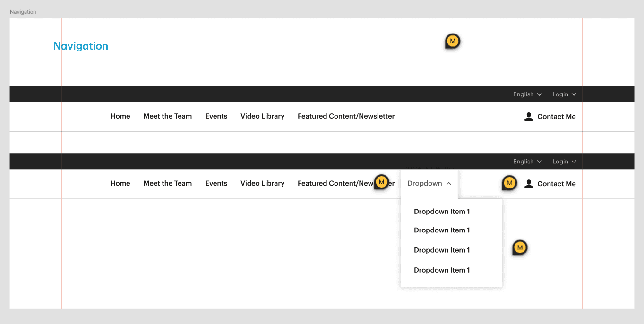
Task: Click Featured Content/Newsletter in upper navigation bar
Action: pos(346,116)
